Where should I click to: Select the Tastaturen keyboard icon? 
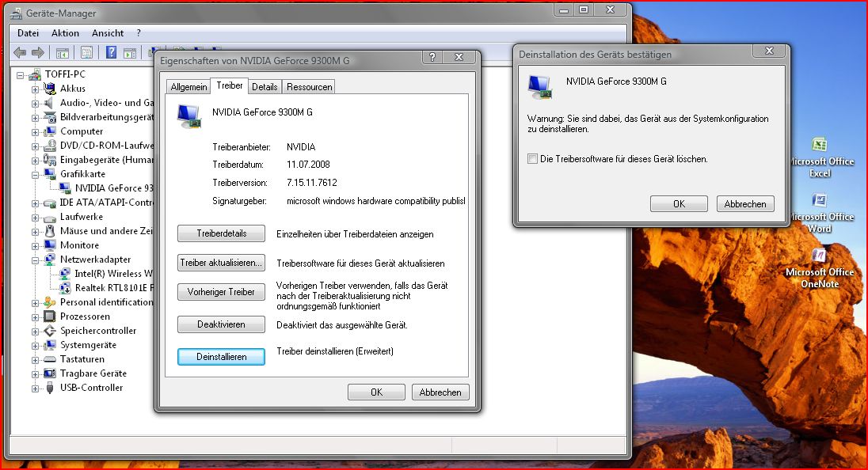(50, 359)
